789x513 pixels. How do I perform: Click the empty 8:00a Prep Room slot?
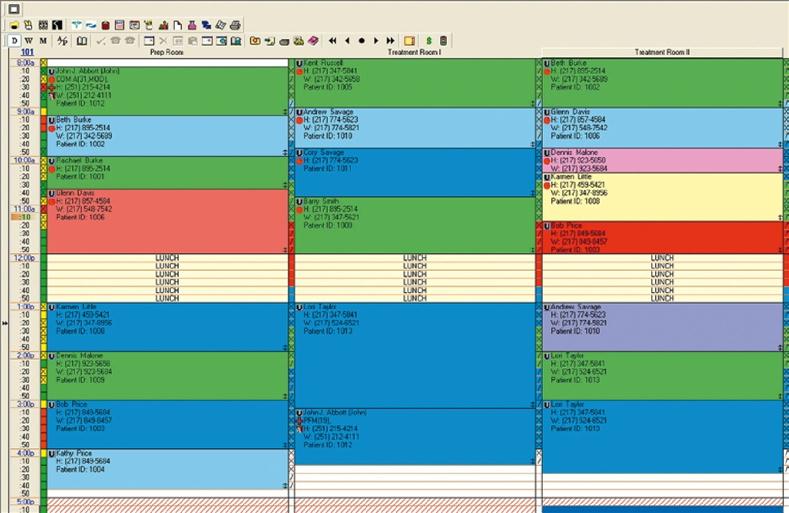point(165,63)
